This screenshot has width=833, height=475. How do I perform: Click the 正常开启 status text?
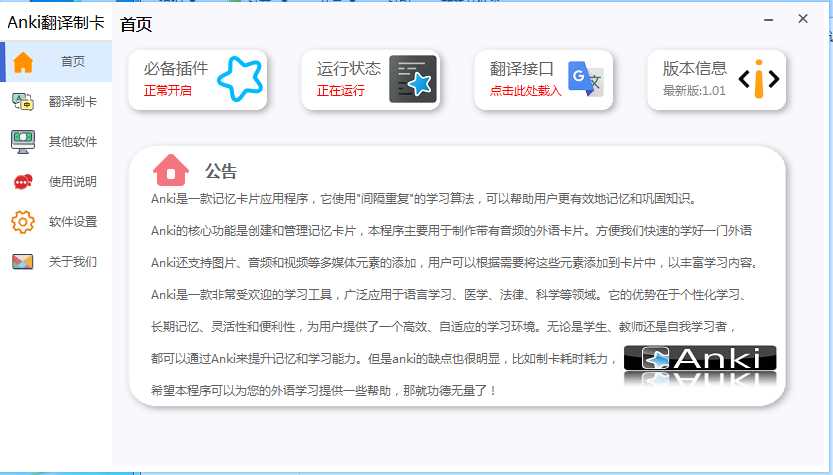[x=167, y=91]
